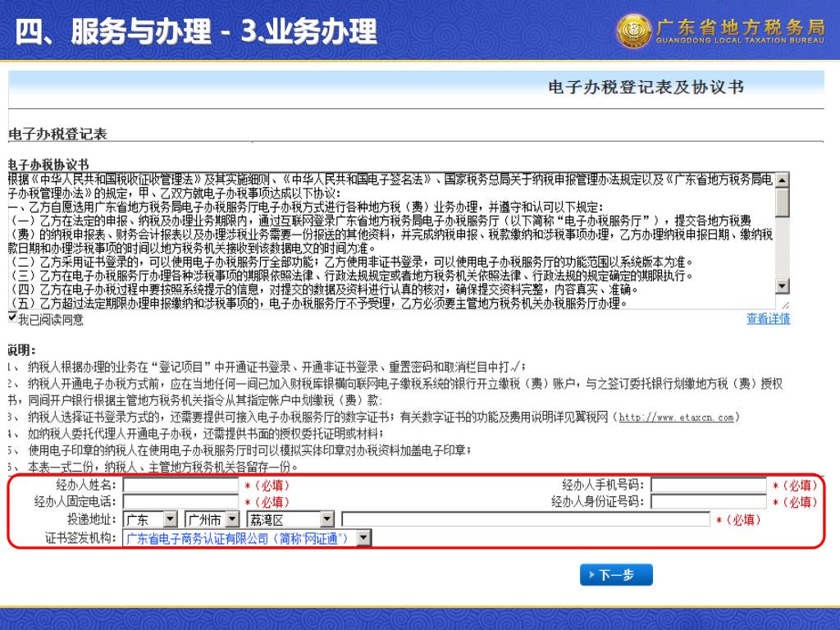
Task: Click the 经办人手机号码 input field
Action: (x=708, y=485)
